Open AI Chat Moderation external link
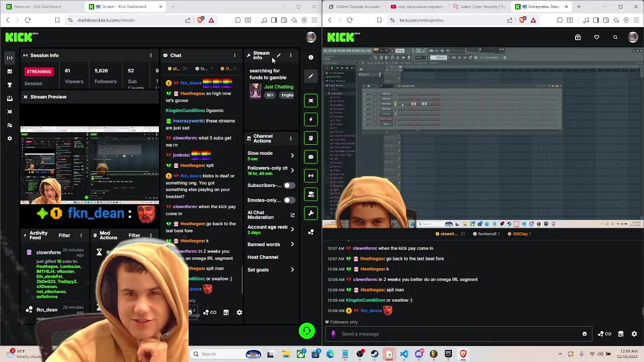This screenshot has width=644, height=362. [x=292, y=215]
